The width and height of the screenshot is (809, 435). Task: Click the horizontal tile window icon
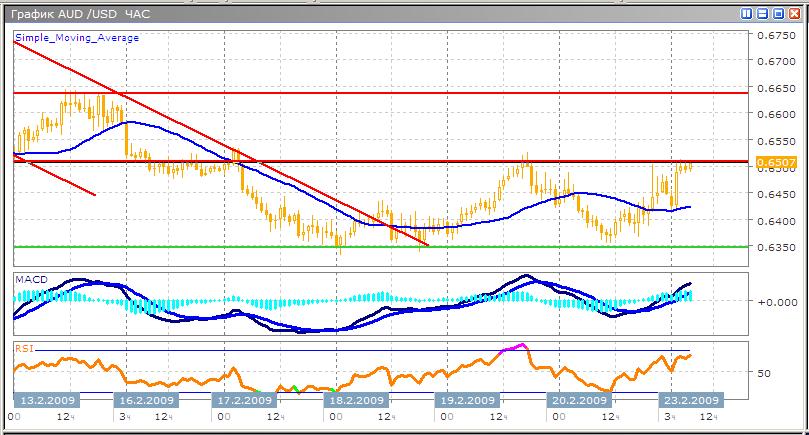[762, 14]
